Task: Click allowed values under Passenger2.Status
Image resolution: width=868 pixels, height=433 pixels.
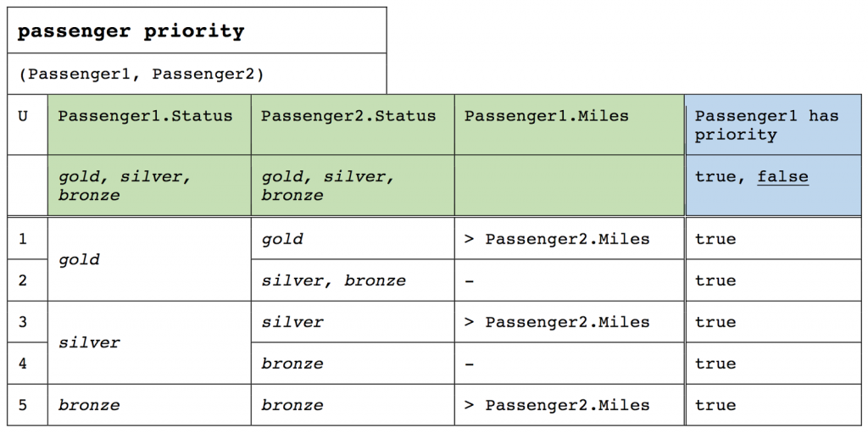Action: pyautogui.click(x=353, y=186)
